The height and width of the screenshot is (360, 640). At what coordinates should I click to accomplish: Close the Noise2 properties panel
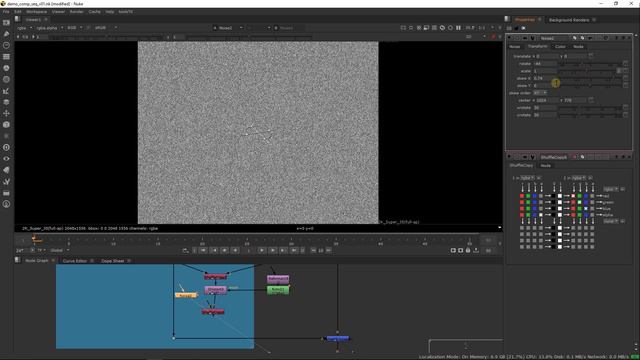click(x=629, y=38)
